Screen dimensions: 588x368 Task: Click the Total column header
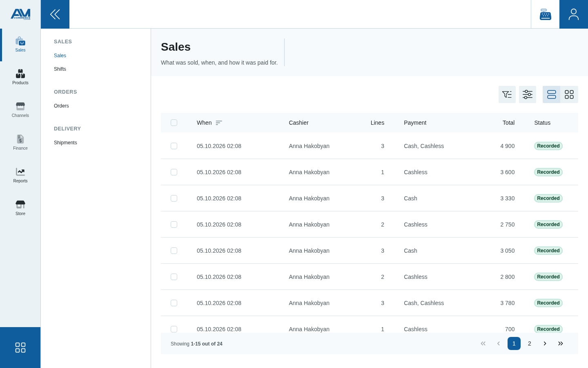(508, 123)
